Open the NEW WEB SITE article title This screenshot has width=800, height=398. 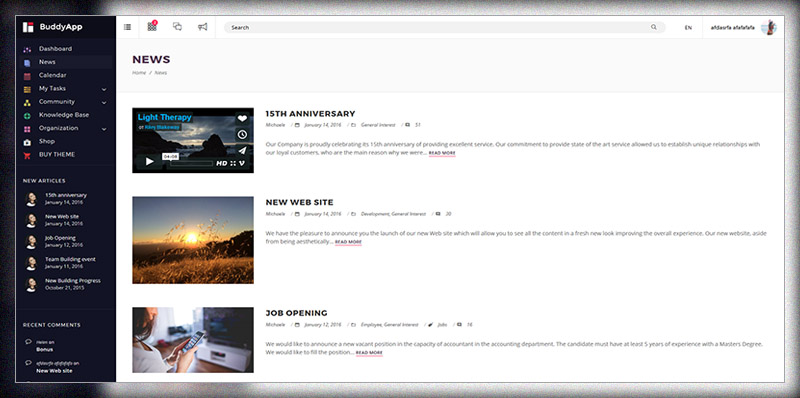(x=299, y=203)
